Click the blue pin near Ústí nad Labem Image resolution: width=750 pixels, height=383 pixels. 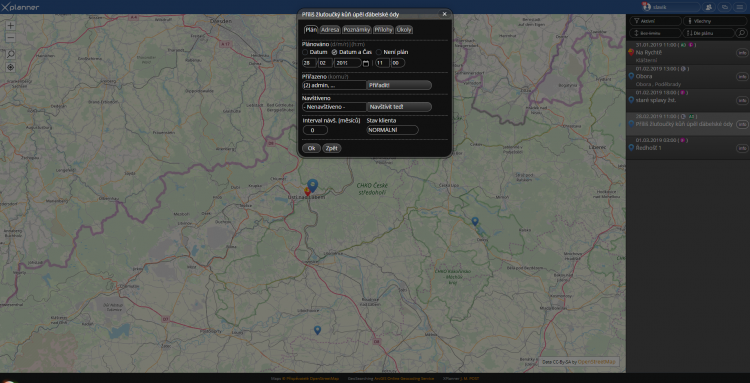click(x=313, y=186)
